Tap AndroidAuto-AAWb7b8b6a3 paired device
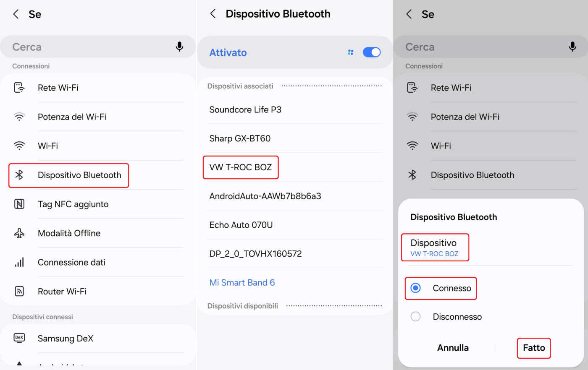Image resolution: width=588 pixels, height=370 pixels. tap(265, 196)
